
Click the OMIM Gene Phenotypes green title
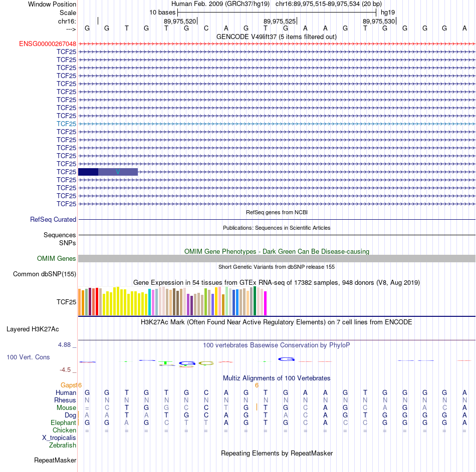tap(277, 251)
